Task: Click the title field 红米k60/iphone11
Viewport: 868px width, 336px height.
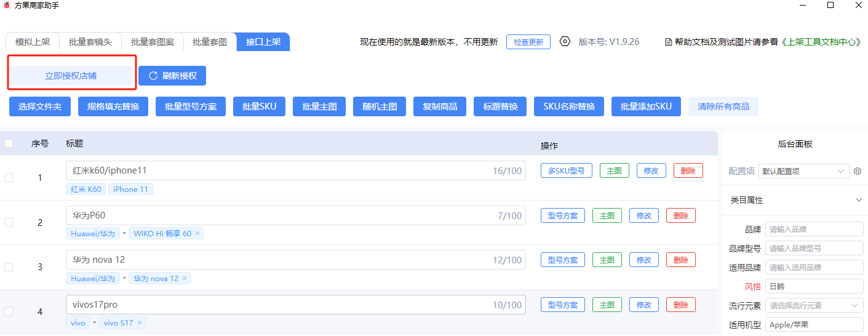Action: point(296,170)
